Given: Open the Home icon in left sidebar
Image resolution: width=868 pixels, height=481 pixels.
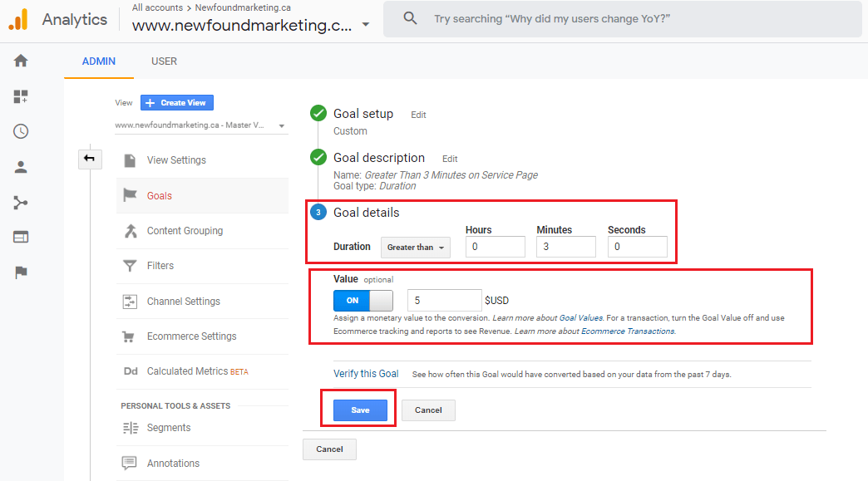Looking at the screenshot, I should tap(21, 61).
